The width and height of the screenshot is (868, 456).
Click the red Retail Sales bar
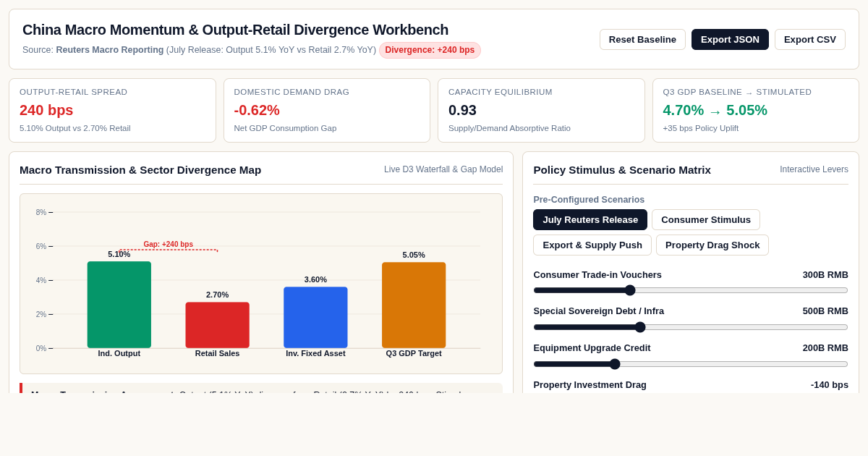click(x=217, y=325)
